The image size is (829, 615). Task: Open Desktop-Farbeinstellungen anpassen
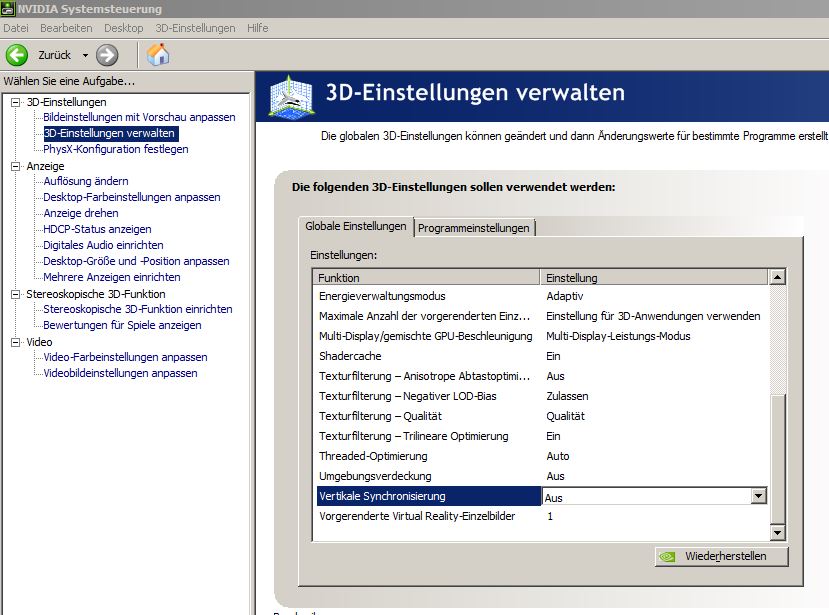(132, 197)
